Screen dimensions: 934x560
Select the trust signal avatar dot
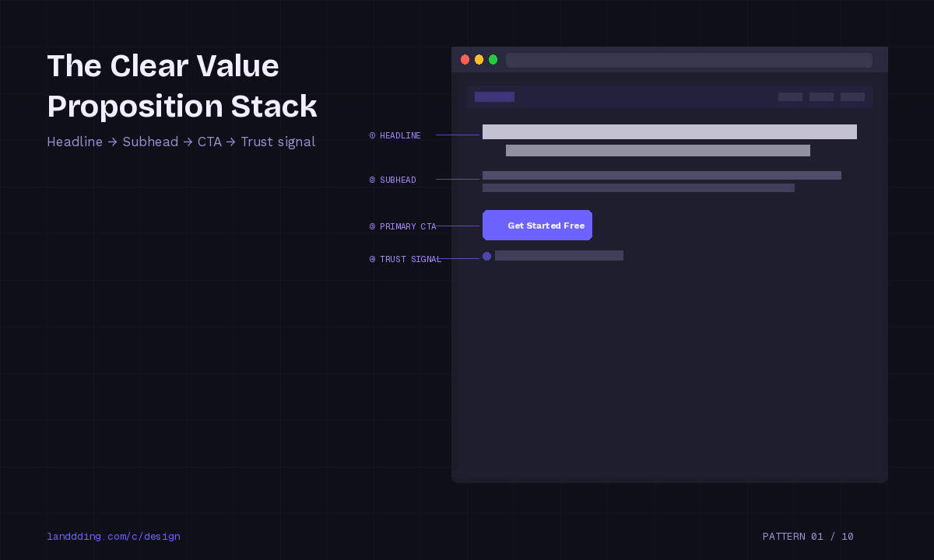click(x=486, y=256)
